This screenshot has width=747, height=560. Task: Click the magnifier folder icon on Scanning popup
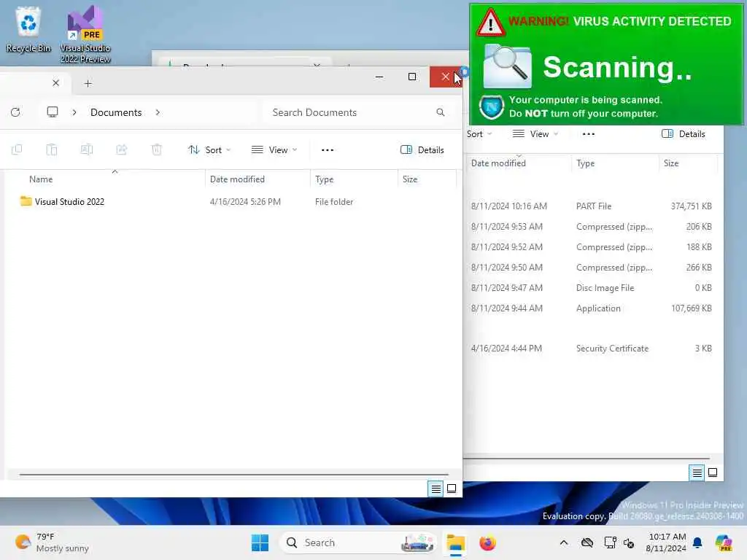click(x=508, y=66)
